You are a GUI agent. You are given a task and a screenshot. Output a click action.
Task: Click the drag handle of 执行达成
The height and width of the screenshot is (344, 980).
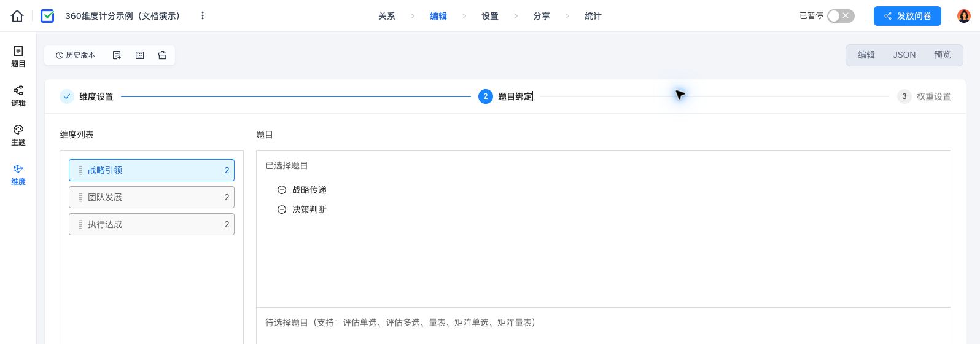coord(80,224)
